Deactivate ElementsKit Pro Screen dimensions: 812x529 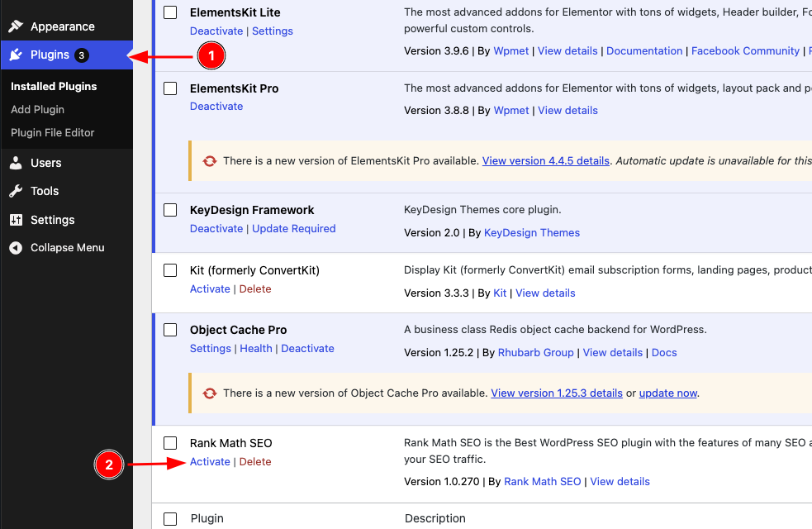(216, 107)
